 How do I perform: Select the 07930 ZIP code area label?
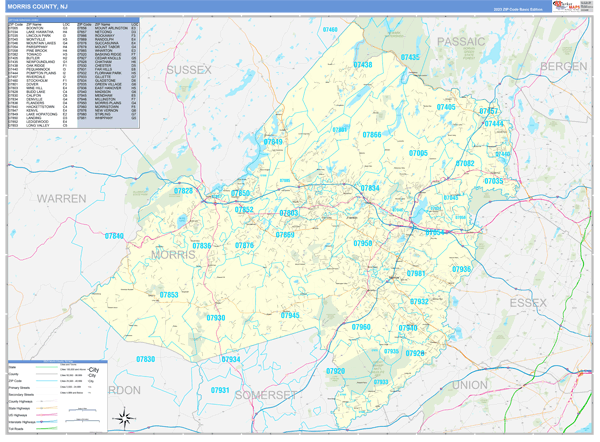coord(216,317)
